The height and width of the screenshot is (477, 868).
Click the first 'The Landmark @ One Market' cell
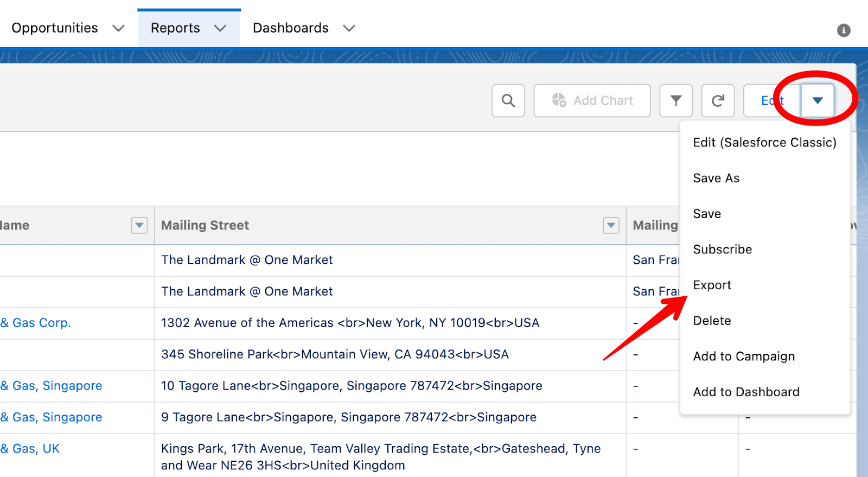[391, 260]
